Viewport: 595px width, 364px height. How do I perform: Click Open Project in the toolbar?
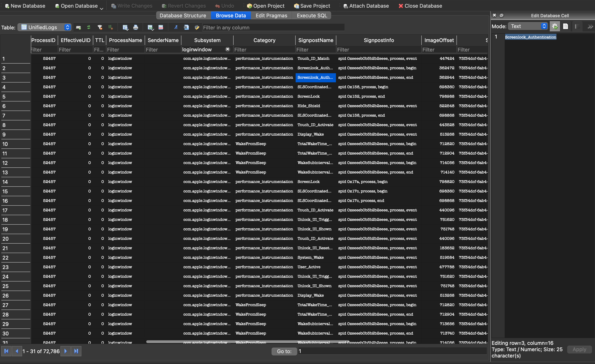(266, 6)
